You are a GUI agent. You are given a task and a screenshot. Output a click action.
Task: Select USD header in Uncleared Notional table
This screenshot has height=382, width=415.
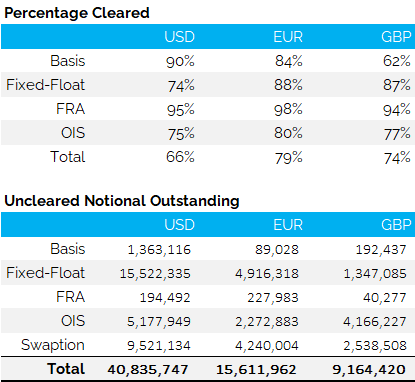pos(179,225)
